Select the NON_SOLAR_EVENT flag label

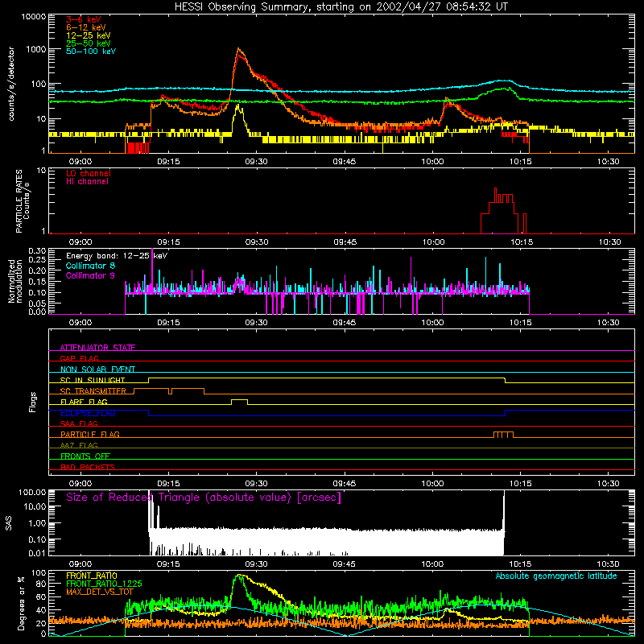tap(97, 369)
